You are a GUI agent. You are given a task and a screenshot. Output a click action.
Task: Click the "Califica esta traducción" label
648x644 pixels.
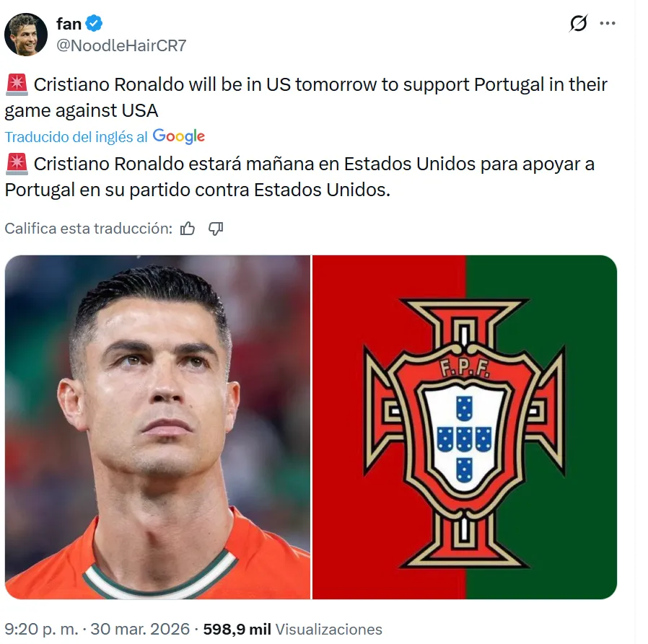(x=89, y=228)
